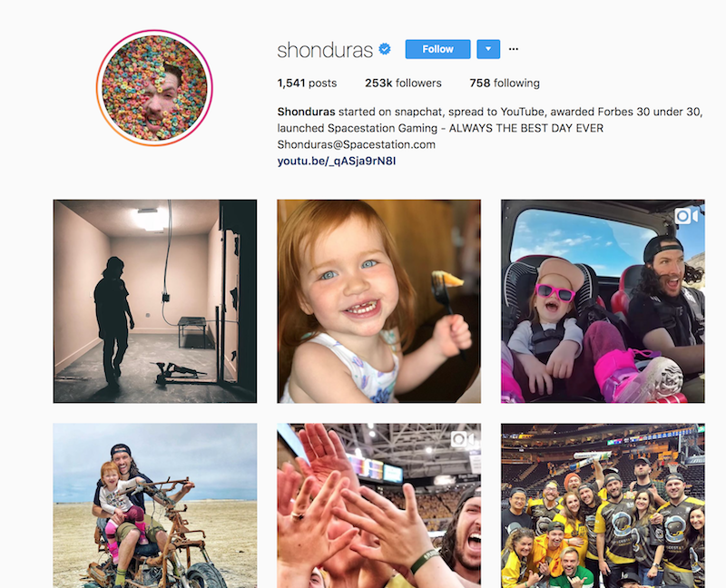This screenshot has width=726, height=588.
Task: View story via cereal profile picture
Action: click(154, 88)
